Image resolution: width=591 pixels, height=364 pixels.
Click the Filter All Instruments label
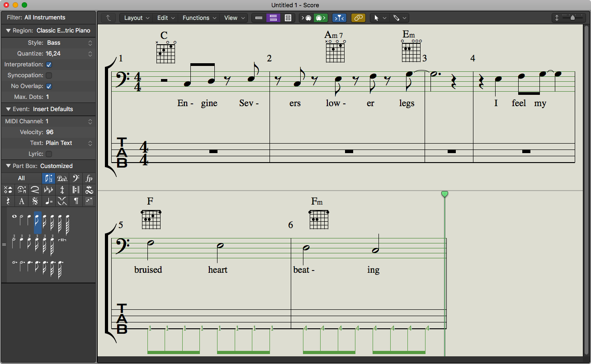(36, 18)
